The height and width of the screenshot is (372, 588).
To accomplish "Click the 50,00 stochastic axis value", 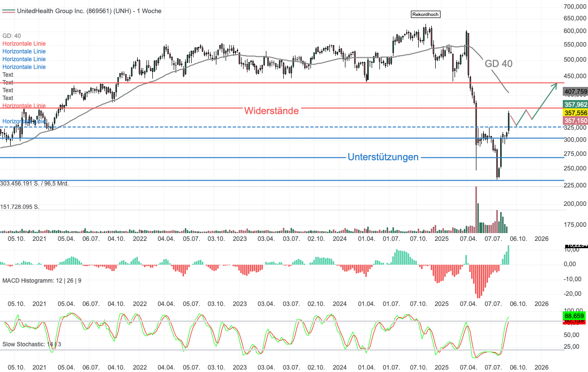I will (x=571, y=335).
